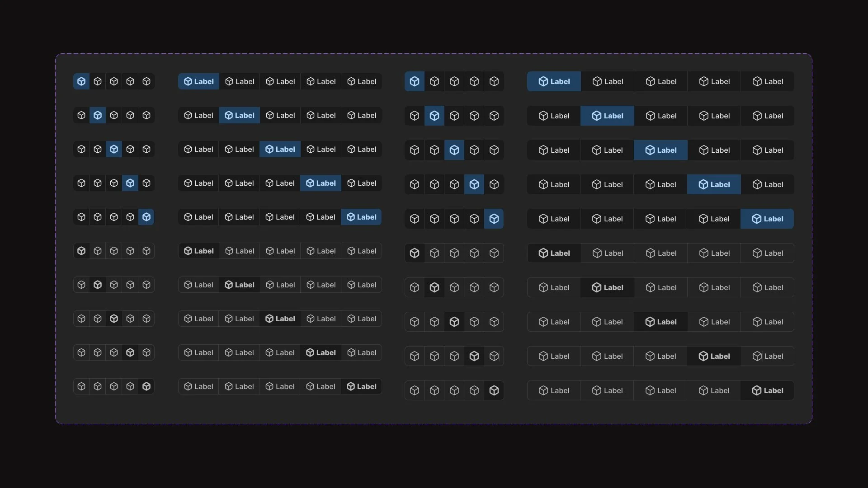Click bold dark Label starting sixth large labeled row
This screenshot has width=868, height=488.
click(554, 253)
